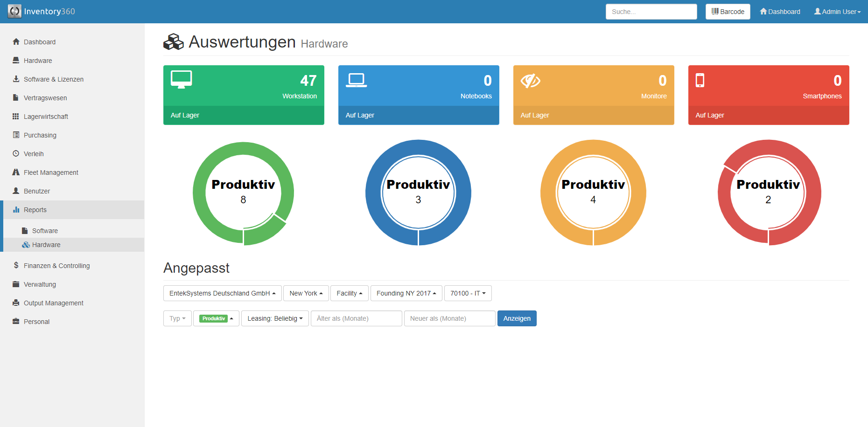Open the Admin User menu
The image size is (868, 427).
[x=837, y=12]
